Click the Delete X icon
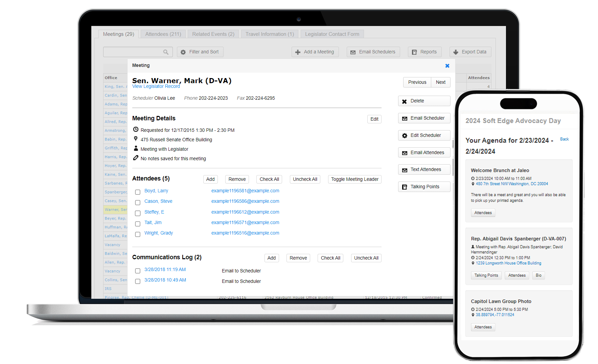This screenshot has height=364, width=598. (405, 101)
